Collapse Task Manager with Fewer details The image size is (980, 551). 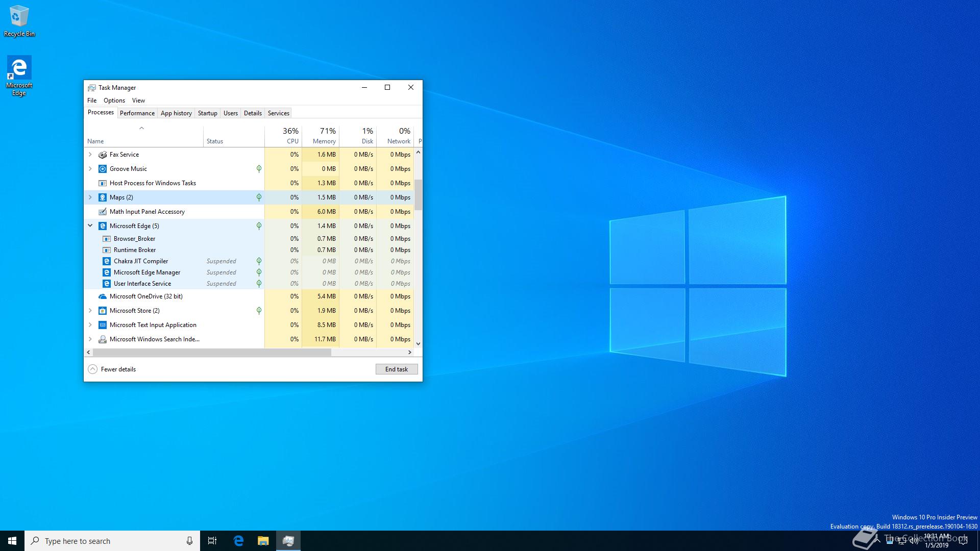coord(112,369)
